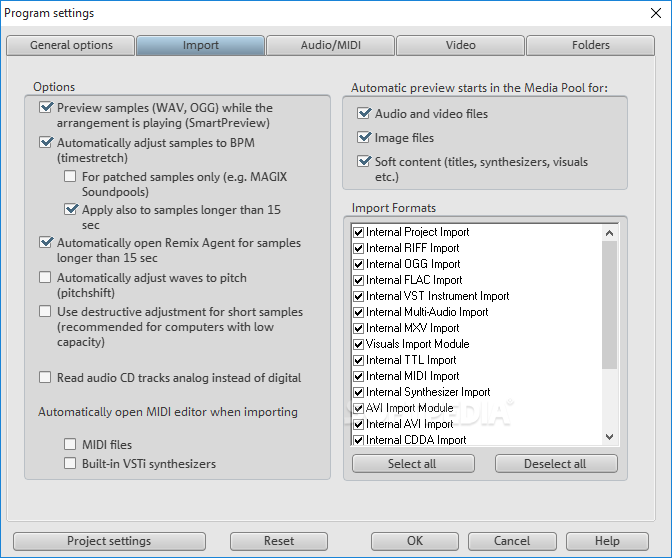
Task: Check Built-in VSTi synthesizers option
Action: tap(70, 463)
